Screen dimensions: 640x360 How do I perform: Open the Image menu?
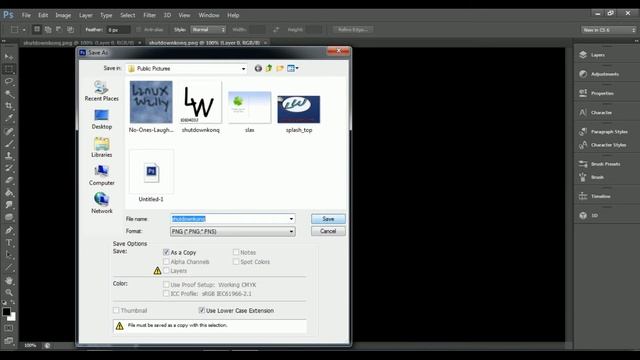coord(63,15)
